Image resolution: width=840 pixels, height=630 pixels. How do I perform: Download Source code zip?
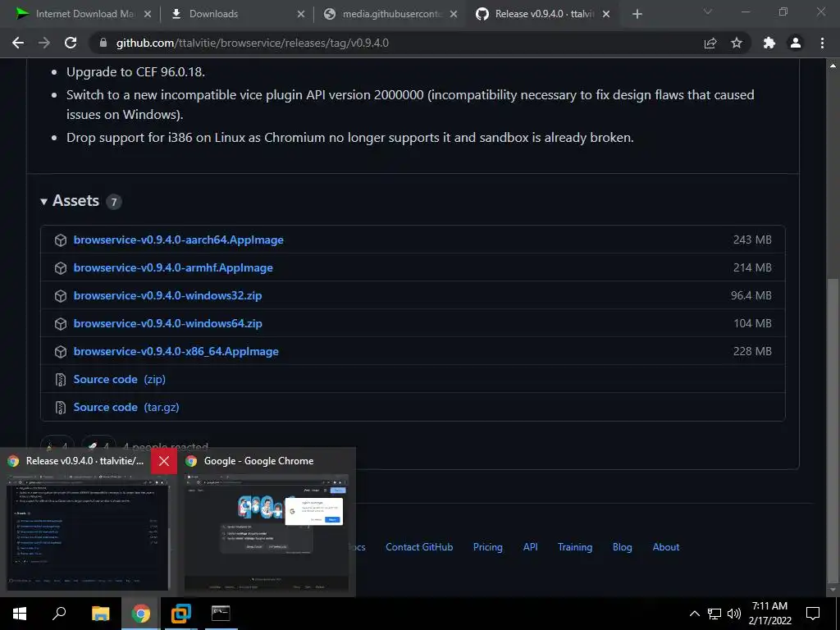pos(120,379)
